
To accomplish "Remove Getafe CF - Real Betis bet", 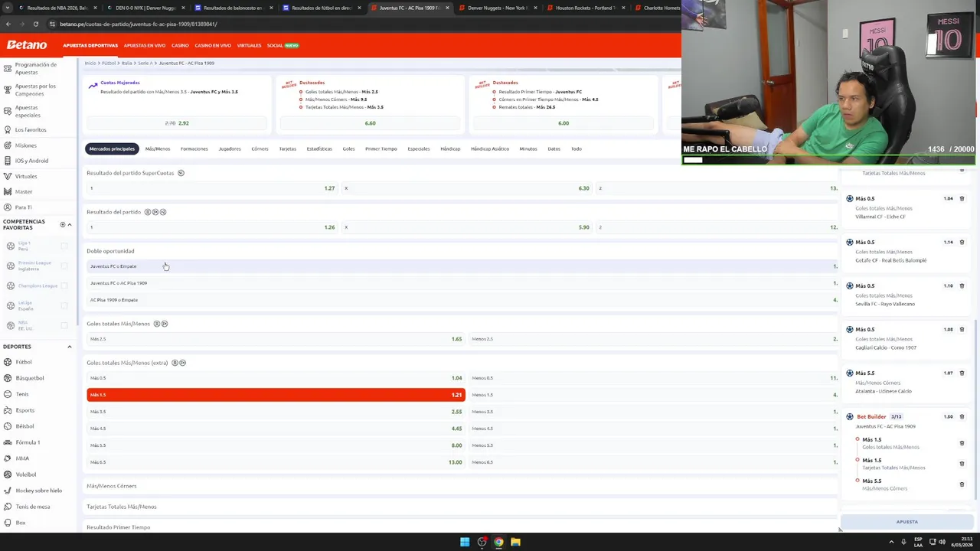I will [x=962, y=243].
